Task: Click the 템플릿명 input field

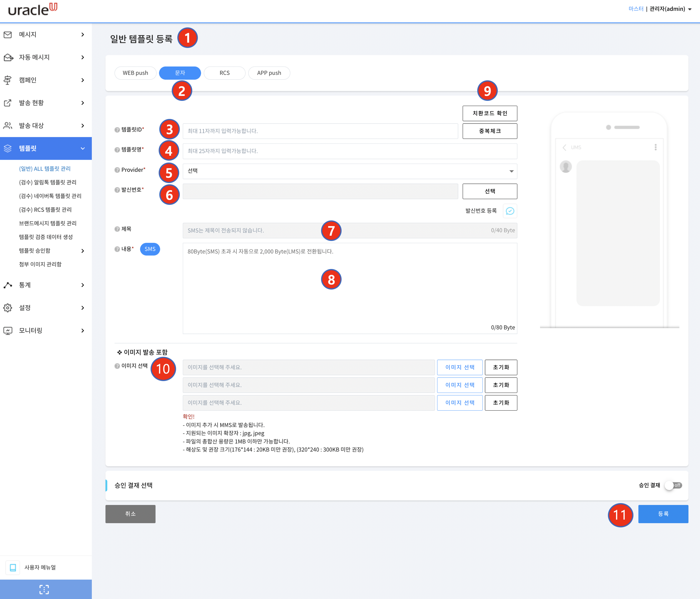Action: (350, 151)
